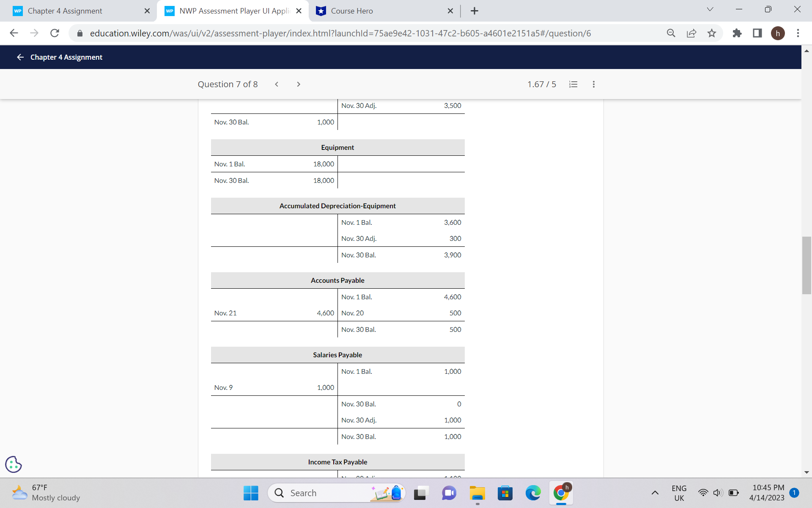812x508 pixels.
Task: Click the three-dot options menu in assessment player
Action: tap(593, 84)
